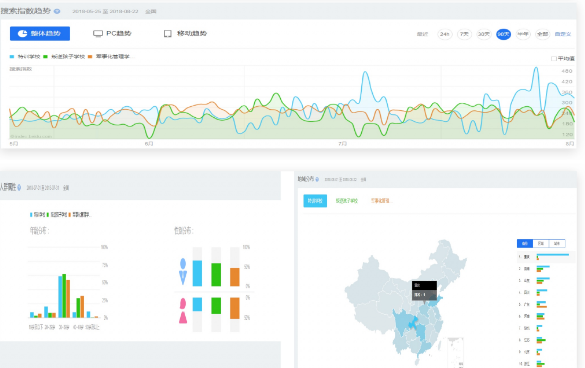Image resolution: width=585 pixels, height=368 pixels.
Task: Click the blue male percentage bar
Action: click(x=197, y=273)
